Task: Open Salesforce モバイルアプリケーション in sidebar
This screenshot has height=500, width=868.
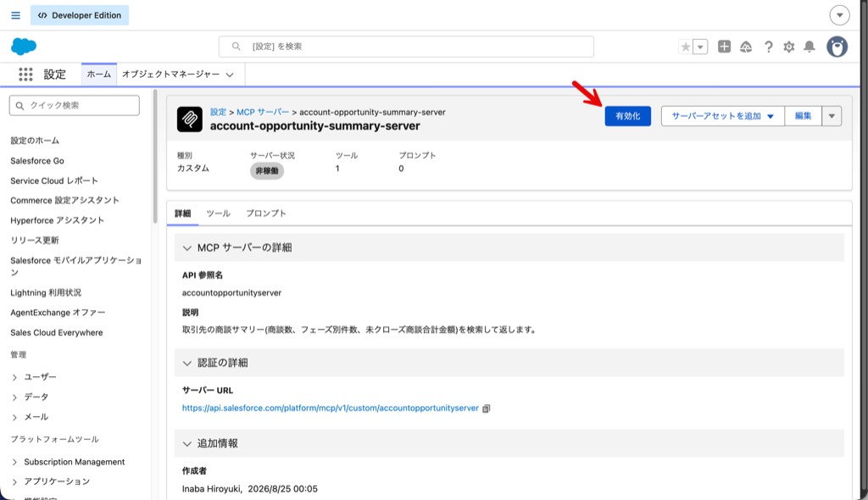Action: click(x=75, y=266)
